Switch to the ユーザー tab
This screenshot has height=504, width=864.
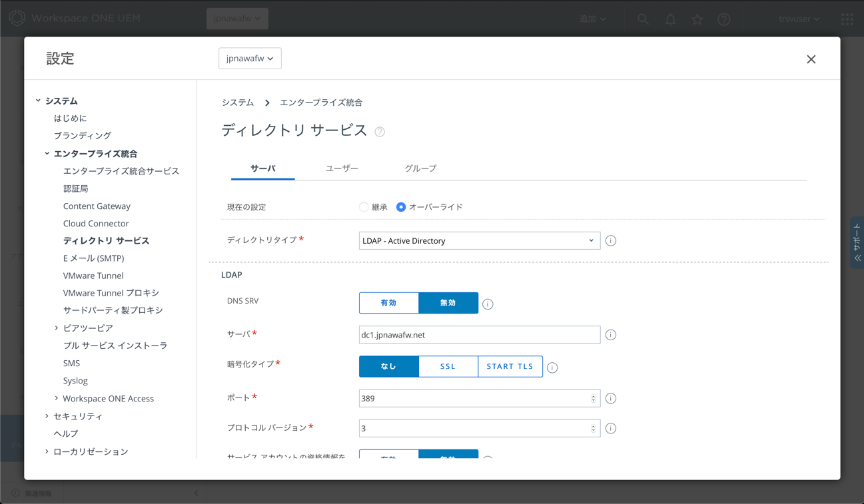coord(342,168)
